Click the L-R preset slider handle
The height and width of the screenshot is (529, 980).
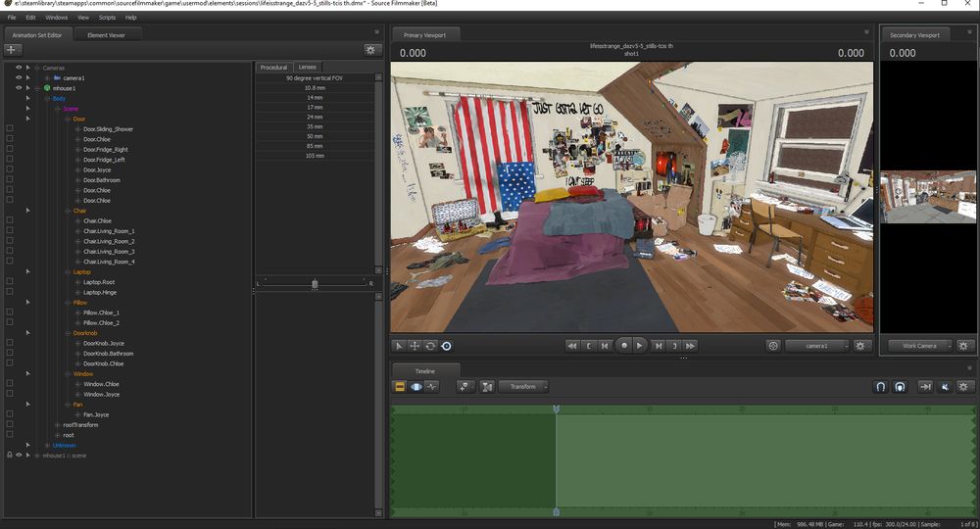coord(315,283)
